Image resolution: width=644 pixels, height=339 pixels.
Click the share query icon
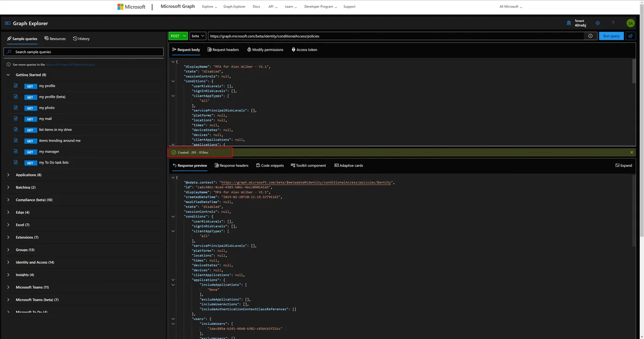[631, 36]
